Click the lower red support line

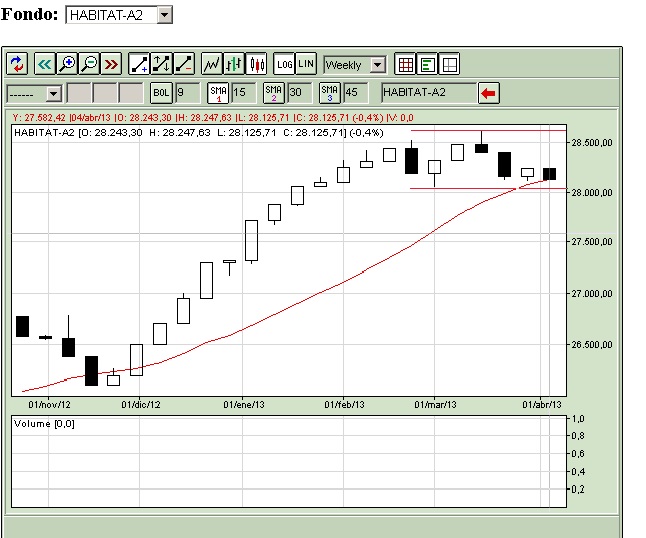tap(488, 189)
